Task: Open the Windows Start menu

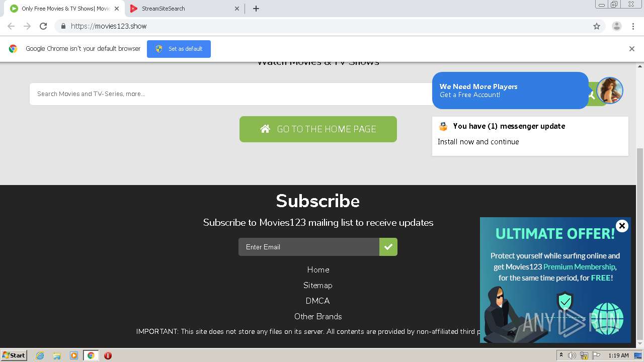Action: pos(14,355)
